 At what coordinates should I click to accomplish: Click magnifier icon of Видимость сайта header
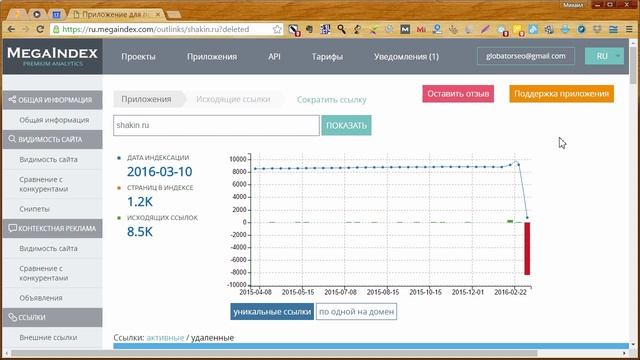[x=12, y=139]
